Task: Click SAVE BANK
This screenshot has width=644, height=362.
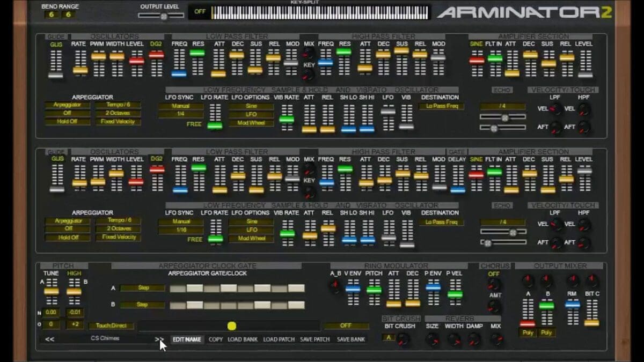Action: point(351,339)
